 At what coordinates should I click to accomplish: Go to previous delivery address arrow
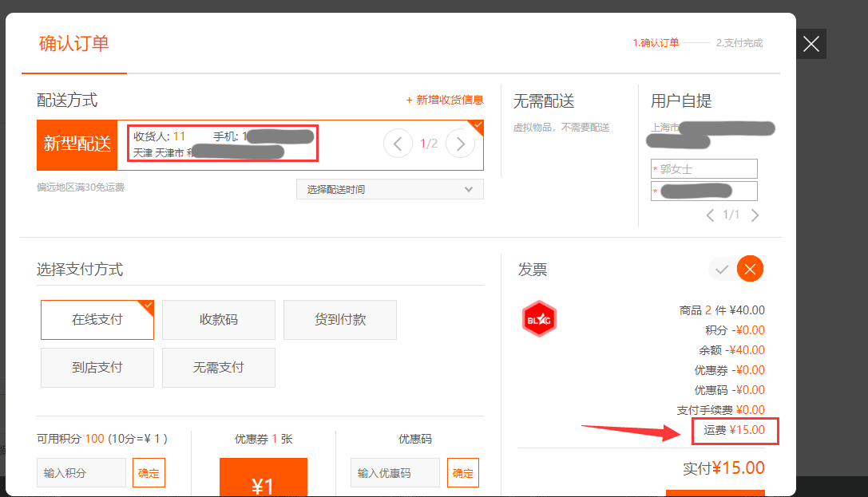(x=398, y=144)
